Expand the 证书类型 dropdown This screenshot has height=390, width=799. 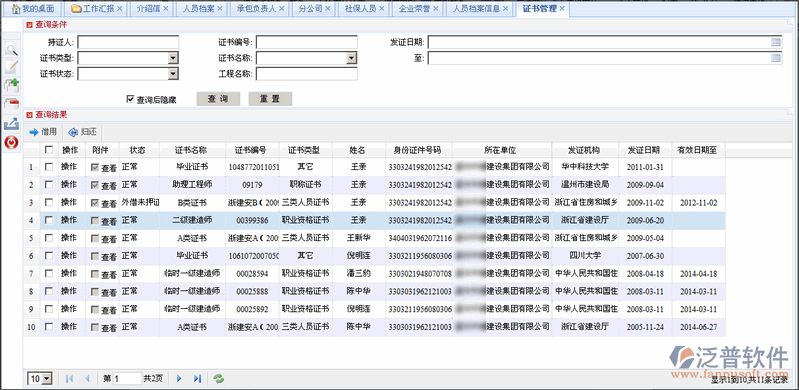click(x=174, y=58)
